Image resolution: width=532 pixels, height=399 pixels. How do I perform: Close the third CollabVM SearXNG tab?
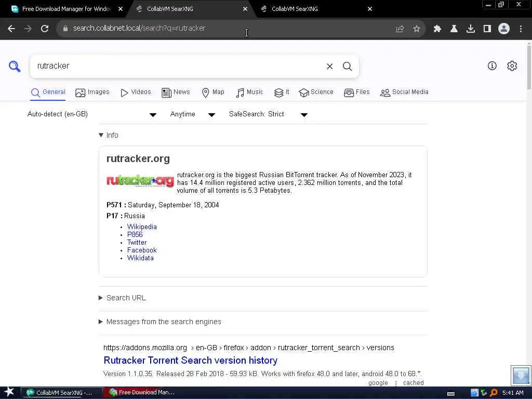pyautogui.click(x=370, y=9)
